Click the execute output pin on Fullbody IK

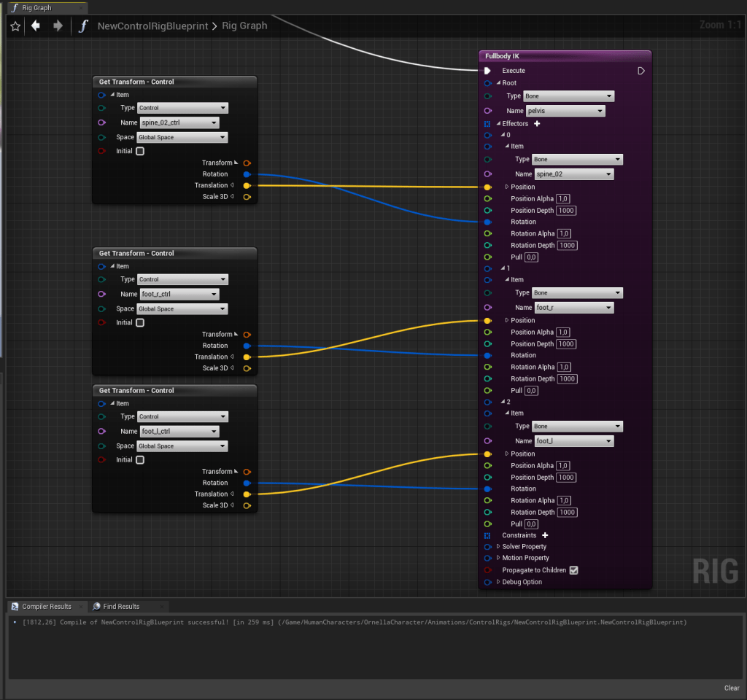(x=640, y=71)
